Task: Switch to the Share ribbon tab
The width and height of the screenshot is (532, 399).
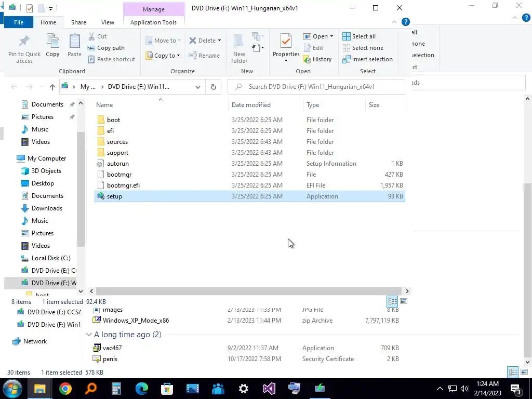Action: pyautogui.click(x=78, y=22)
